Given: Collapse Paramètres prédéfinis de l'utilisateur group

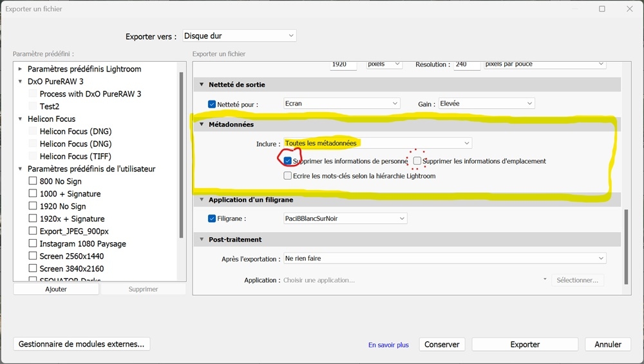Looking at the screenshot, I should [20, 169].
